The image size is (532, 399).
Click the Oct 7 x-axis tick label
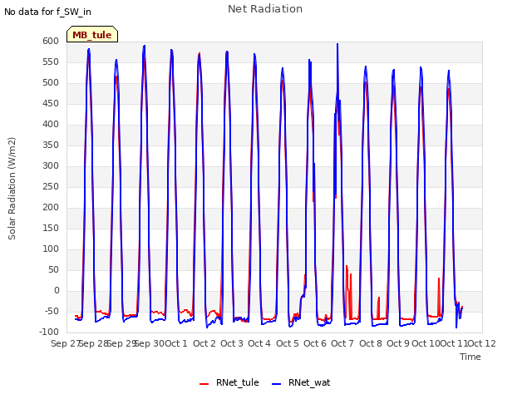tap(342, 343)
